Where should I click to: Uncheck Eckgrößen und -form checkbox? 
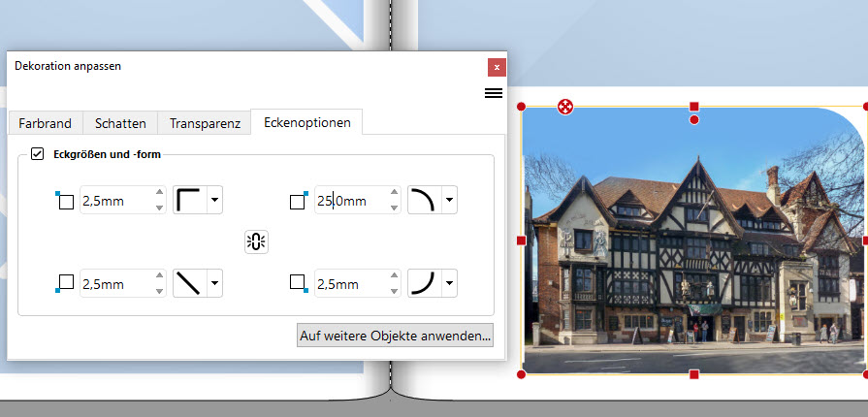pos(37,154)
